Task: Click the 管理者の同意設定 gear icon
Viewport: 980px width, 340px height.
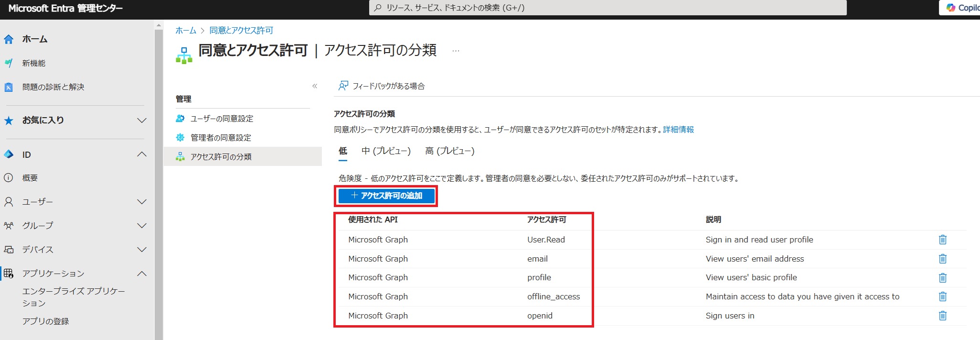Action: 180,138
